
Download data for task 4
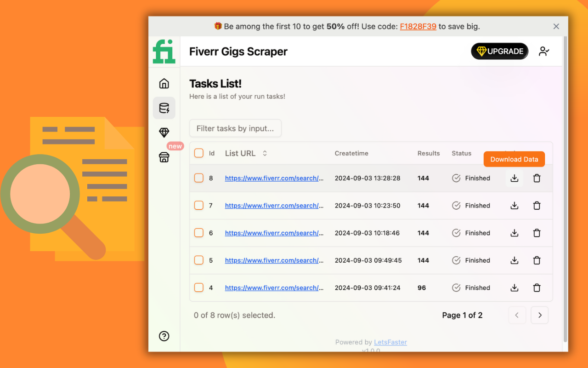tap(514, 288)
